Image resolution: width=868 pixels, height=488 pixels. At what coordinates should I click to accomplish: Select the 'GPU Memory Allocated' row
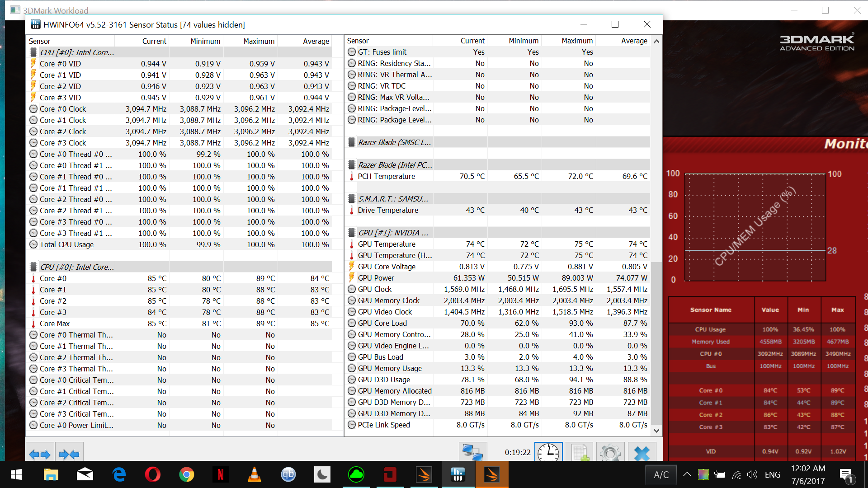click(498, 391)
